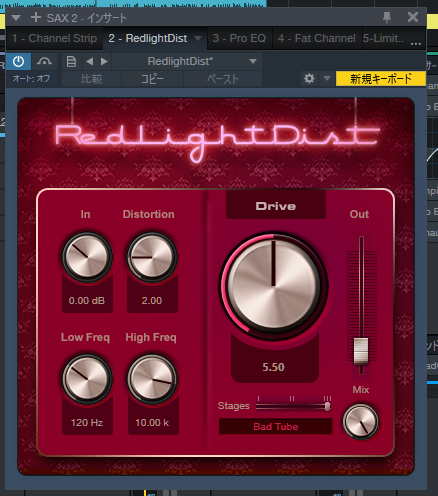Expand the arrow next to gear icon
Screen dimensions: 438x496
[327, 79]
